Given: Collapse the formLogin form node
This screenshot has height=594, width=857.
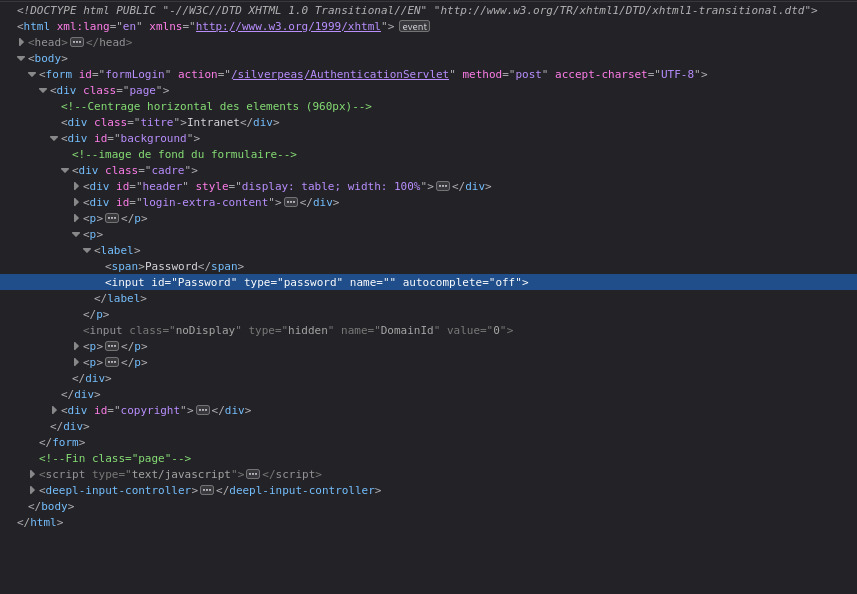Looking at the screenshot, I should pos(32,74).
